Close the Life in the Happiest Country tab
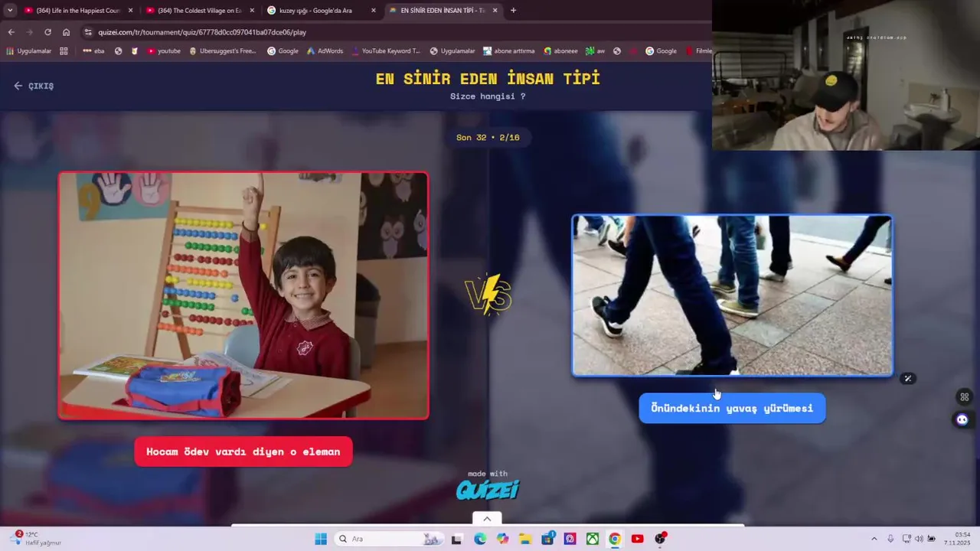 130,11
